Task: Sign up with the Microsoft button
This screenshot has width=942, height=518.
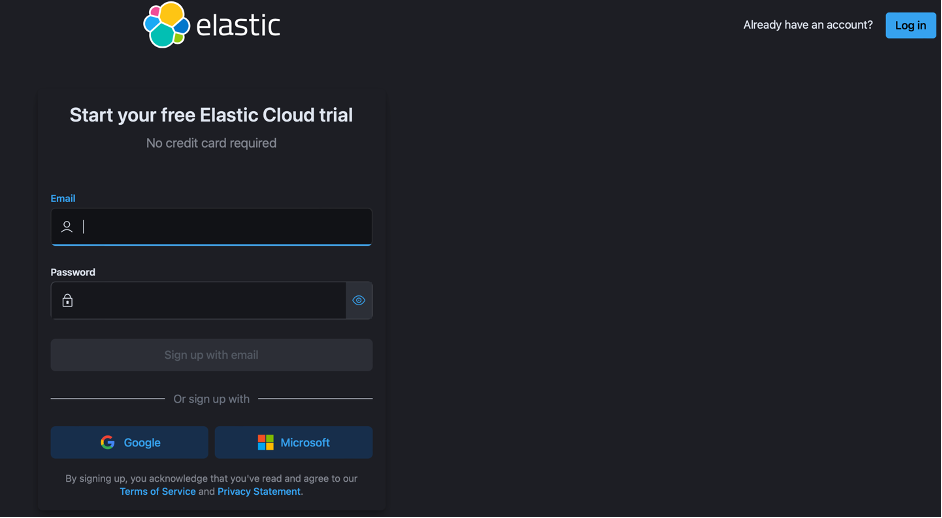Action: tap(294, 442)
